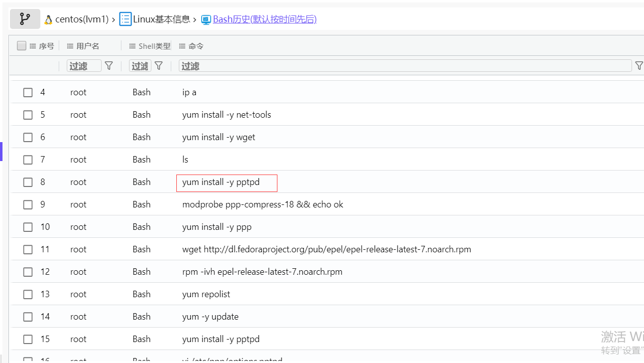Select 'yum repolist' command
Viewport: 644px width, 363px height.
(x=206, y=294)
